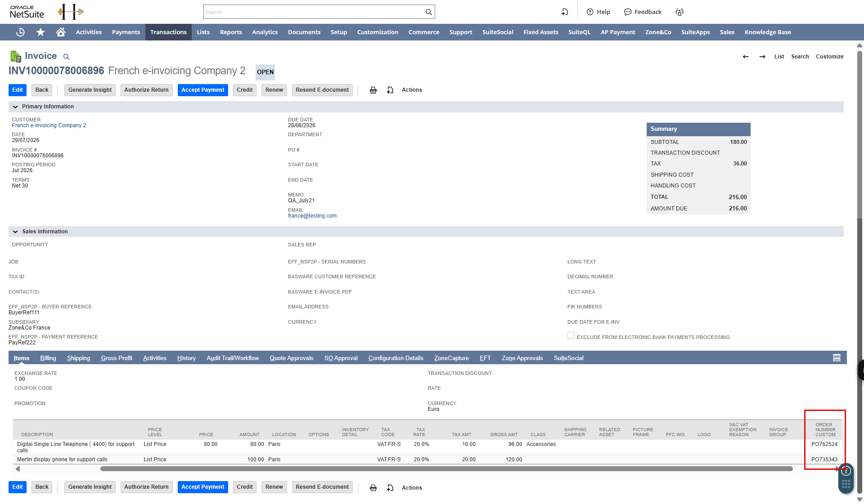Click the Merlin display phone item description

point(62,459)
